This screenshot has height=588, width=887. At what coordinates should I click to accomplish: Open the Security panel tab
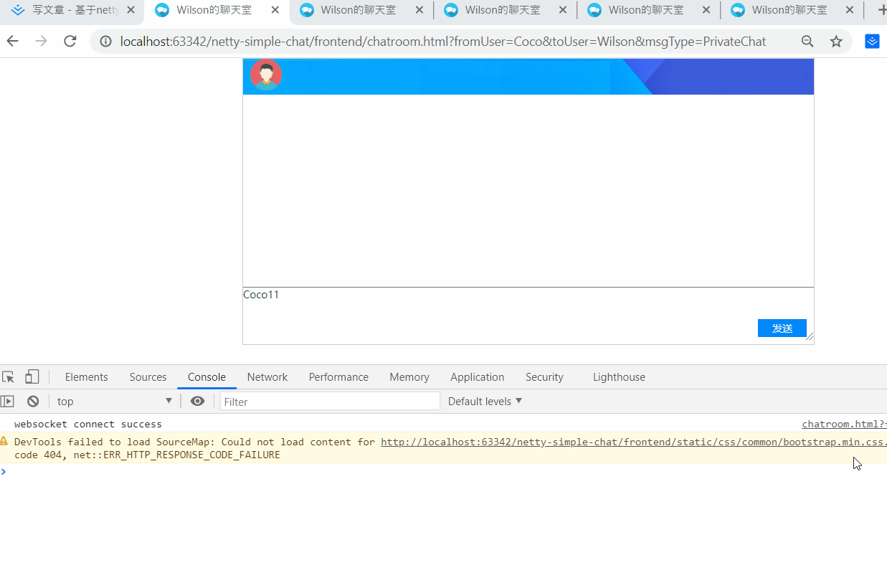(544, 377)
